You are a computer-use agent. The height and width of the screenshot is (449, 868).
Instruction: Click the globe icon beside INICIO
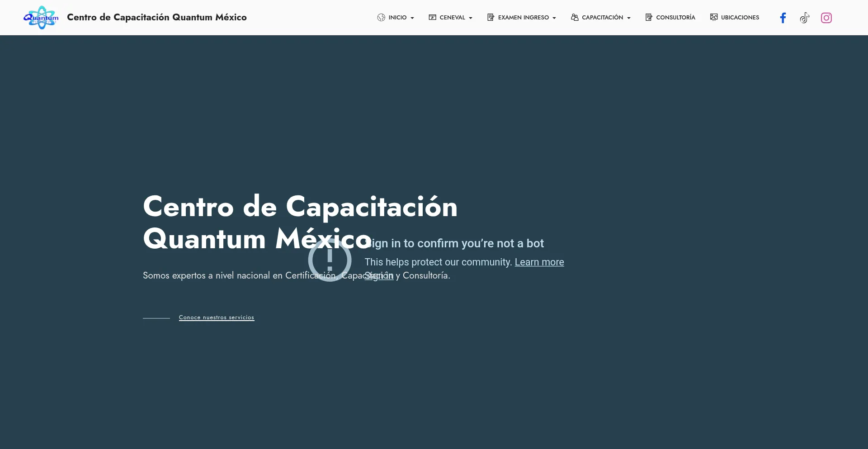381,18
